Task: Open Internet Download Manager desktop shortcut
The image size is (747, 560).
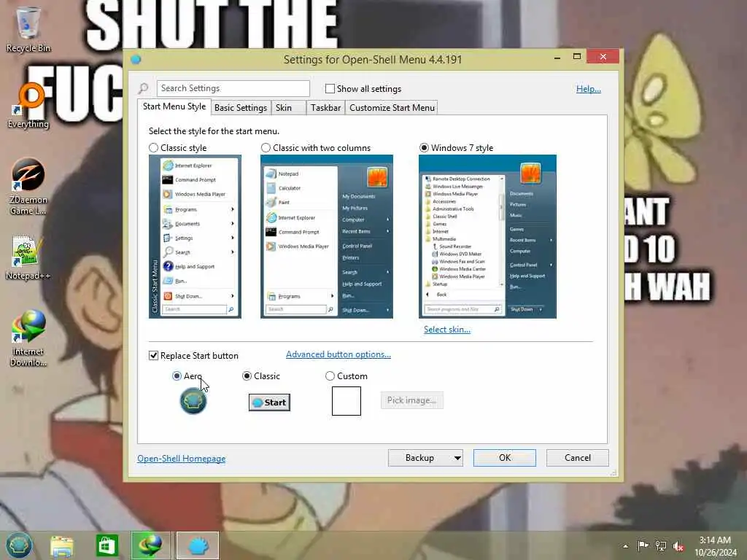Action: tap(28, 338)
